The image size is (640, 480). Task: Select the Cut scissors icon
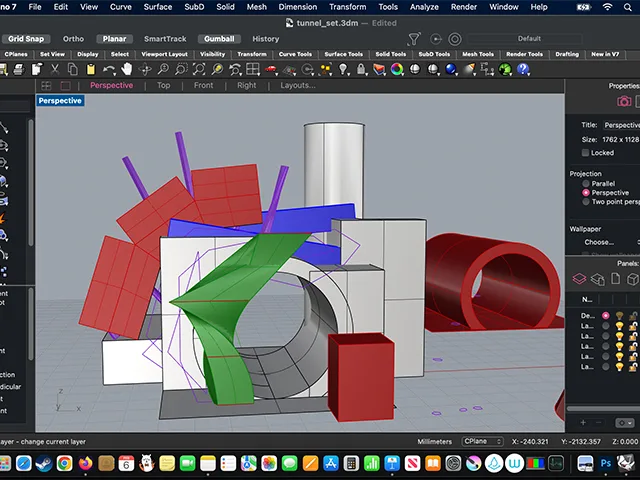(55, 69)
